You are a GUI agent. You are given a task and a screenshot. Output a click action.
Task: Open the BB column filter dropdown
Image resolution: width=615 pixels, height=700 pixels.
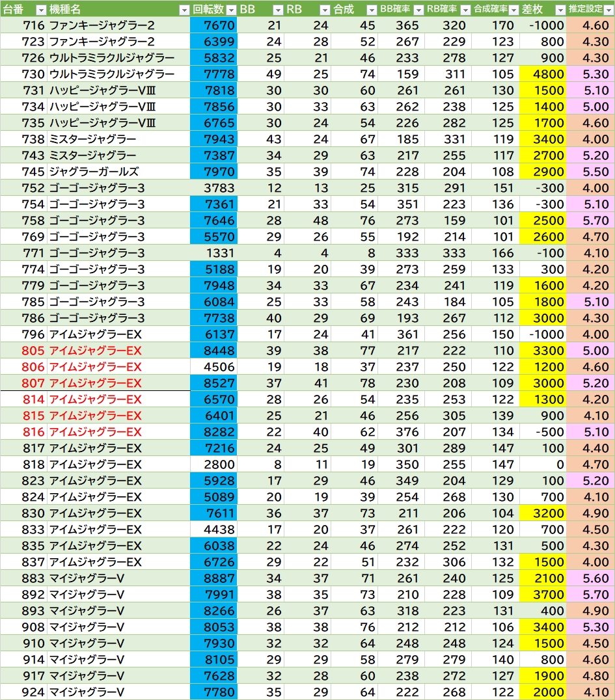click(278, 10)
